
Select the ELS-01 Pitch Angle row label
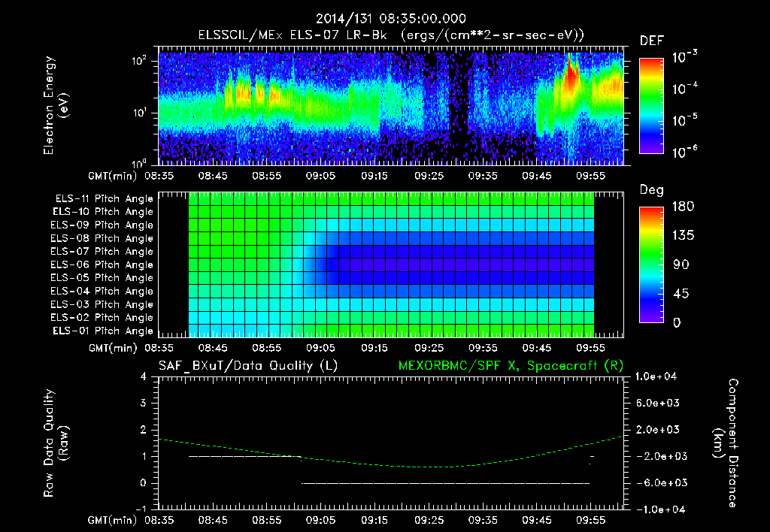point(103,331)
